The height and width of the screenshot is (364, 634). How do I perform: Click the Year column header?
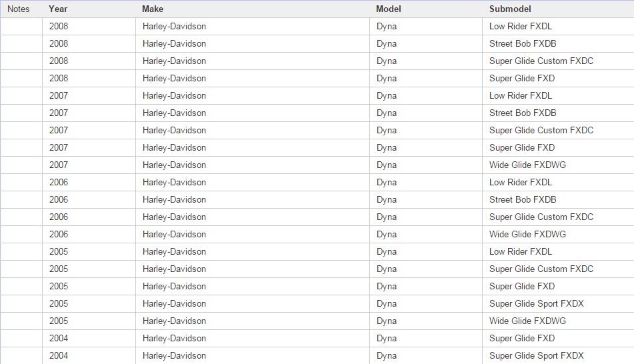pos(58,9)
